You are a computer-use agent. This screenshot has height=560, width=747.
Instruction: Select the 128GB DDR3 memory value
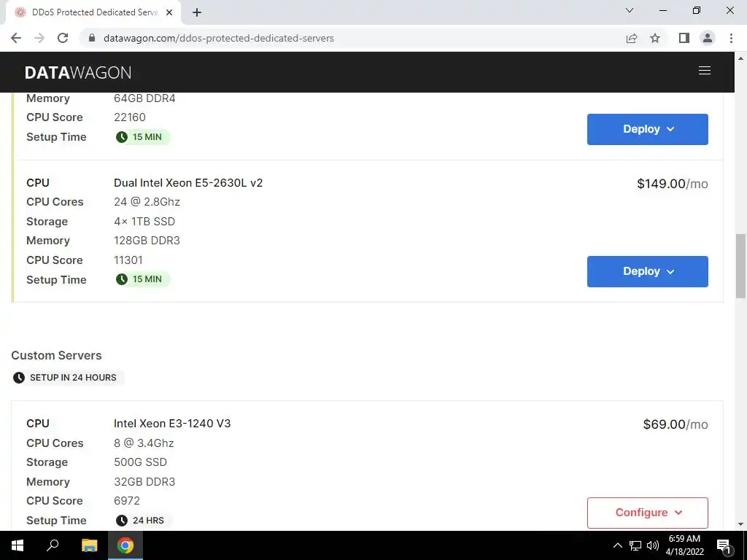click(147, 241)
